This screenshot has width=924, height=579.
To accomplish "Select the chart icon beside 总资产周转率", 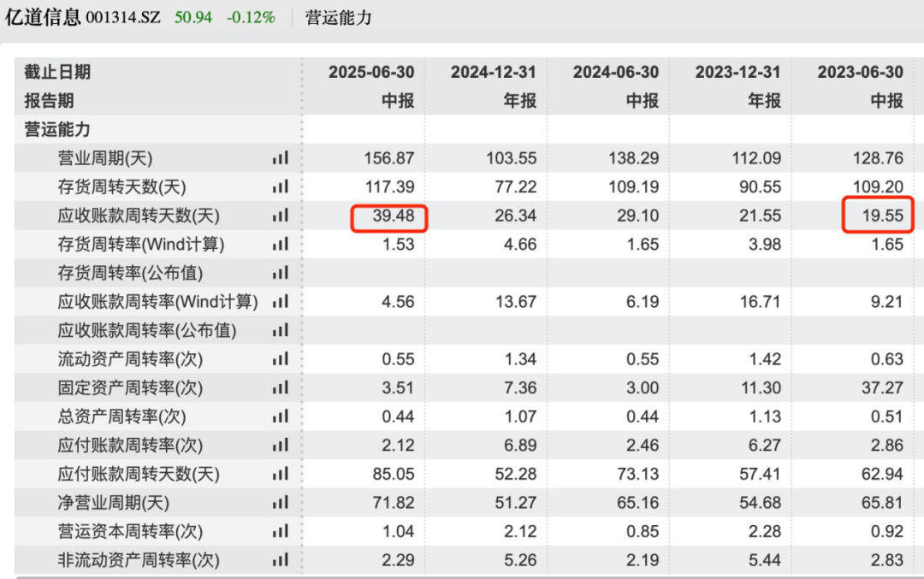I will 279,417.
